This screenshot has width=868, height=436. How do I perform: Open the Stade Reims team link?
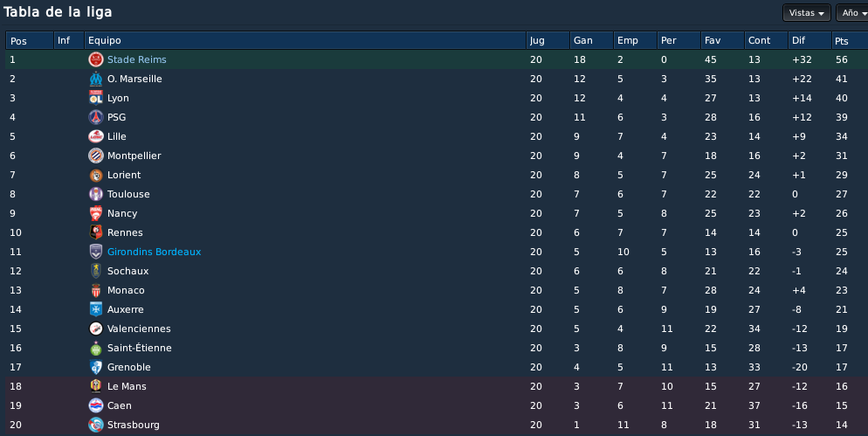point(137,59)
